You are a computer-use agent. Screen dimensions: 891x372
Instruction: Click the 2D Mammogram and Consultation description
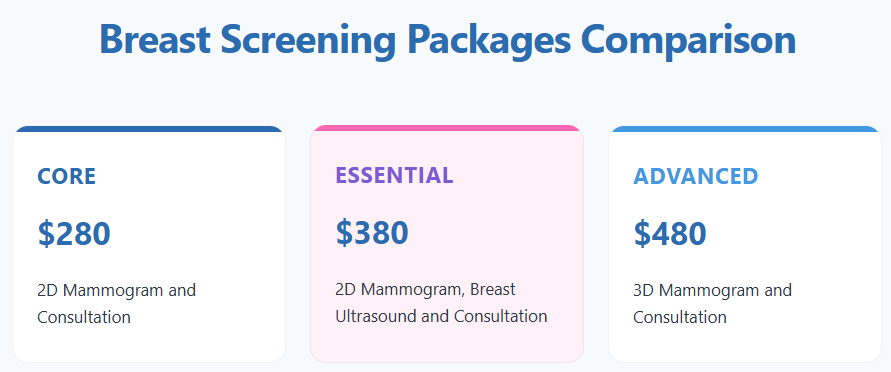pyautogui.click(x=116, y=304)
